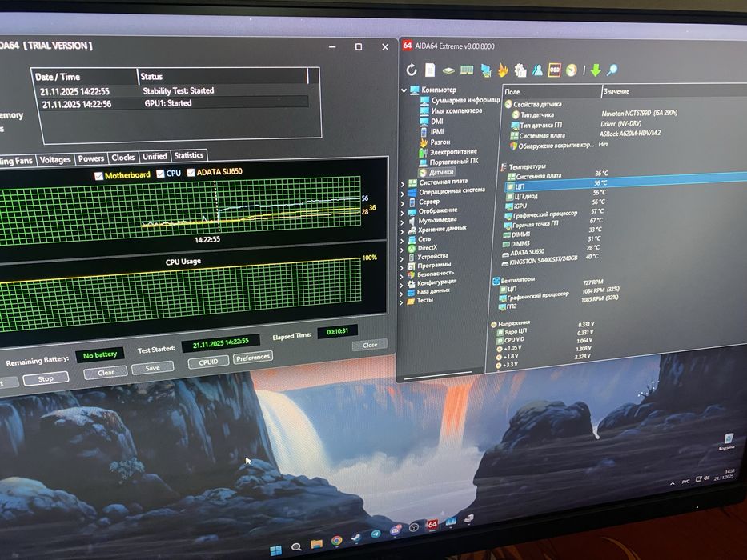The image size is (747, 560).
Task: Switch to the Voltages tab
Action: (55, 159)
